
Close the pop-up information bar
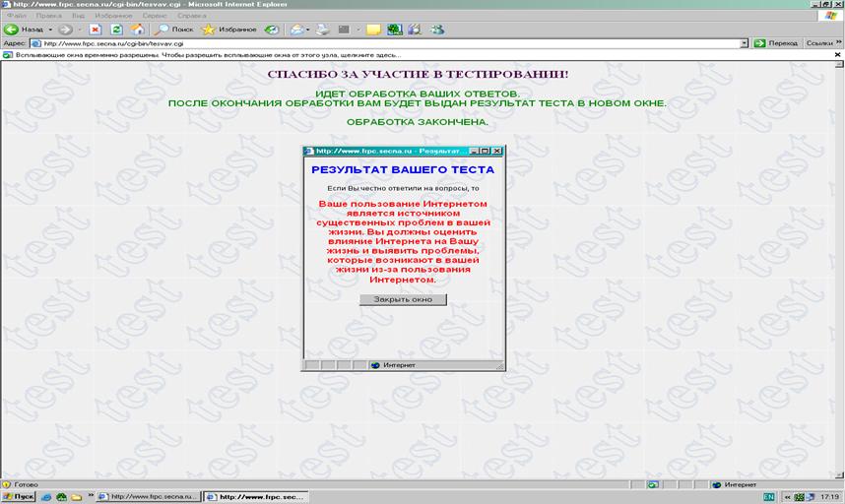837,55
